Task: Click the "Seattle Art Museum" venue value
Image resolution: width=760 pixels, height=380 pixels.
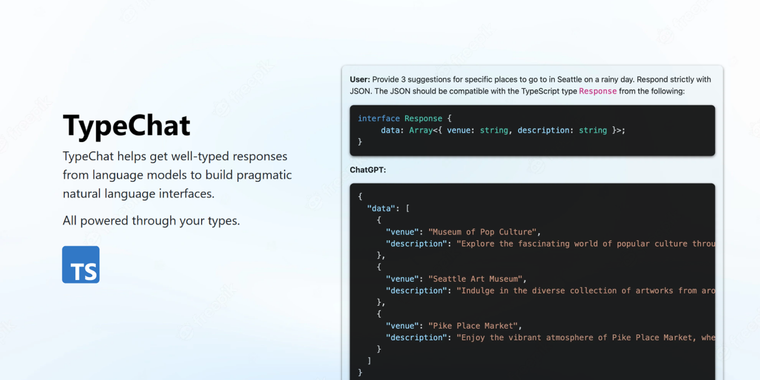Action: click(477, 279)
